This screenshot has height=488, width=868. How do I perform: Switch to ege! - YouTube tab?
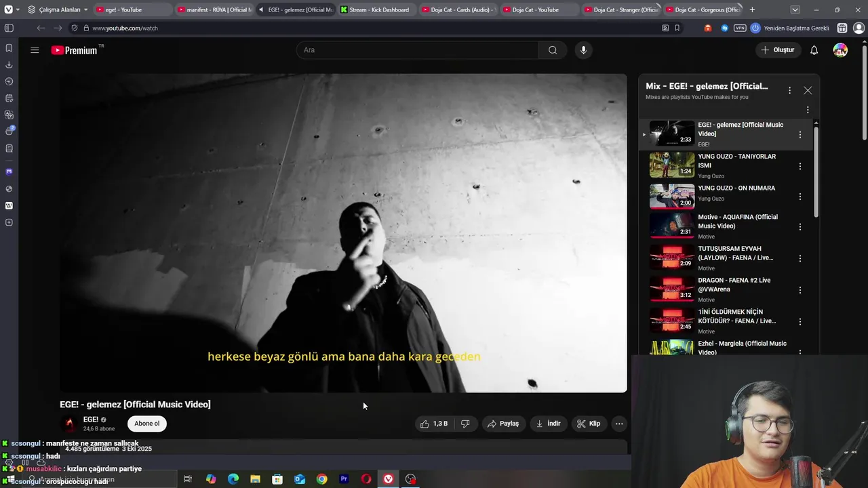[x=132, y=9]
